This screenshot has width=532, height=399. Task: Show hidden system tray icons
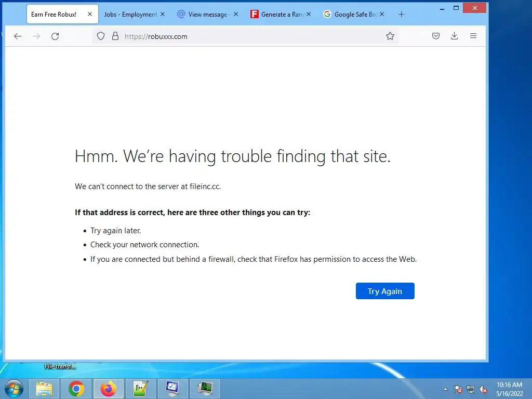tap(445, 389)
